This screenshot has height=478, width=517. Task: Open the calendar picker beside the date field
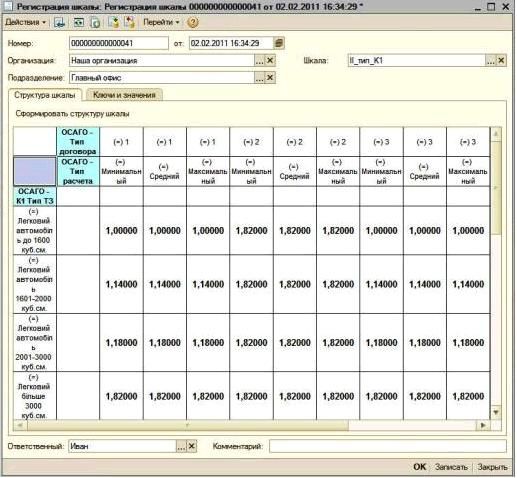tap(279, 43)
